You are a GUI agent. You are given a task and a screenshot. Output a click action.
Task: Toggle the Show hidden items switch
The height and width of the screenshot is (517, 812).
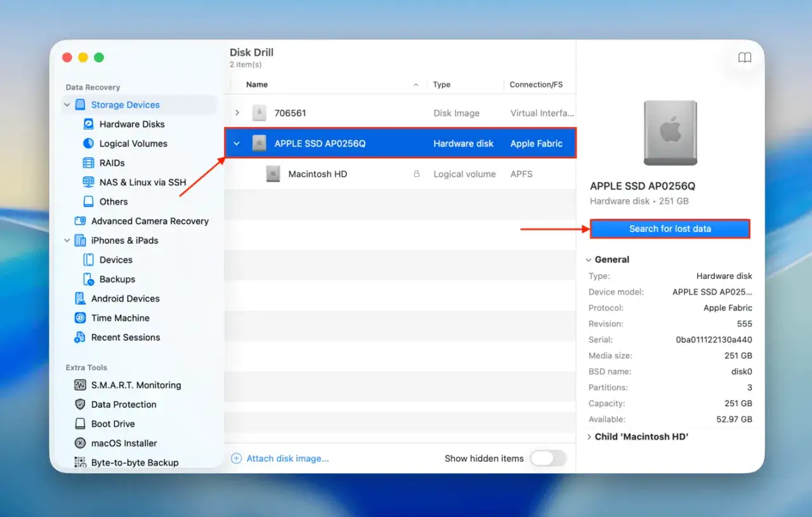(548, 458)
